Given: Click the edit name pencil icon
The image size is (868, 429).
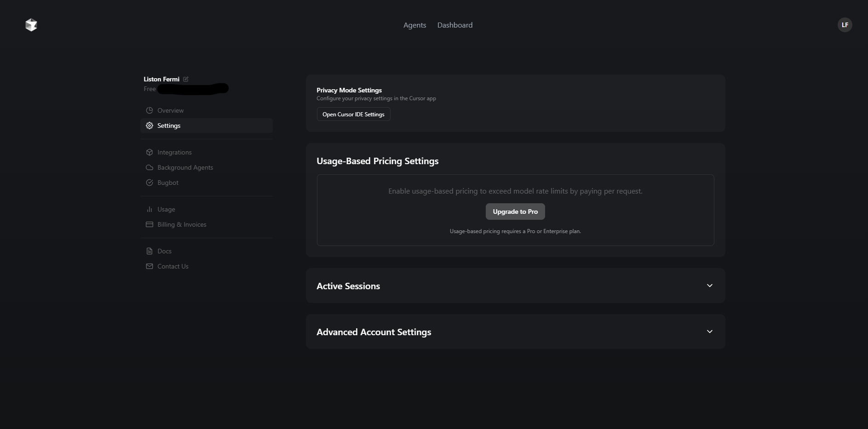Looking at the screenshot, I should pos(186,79).
